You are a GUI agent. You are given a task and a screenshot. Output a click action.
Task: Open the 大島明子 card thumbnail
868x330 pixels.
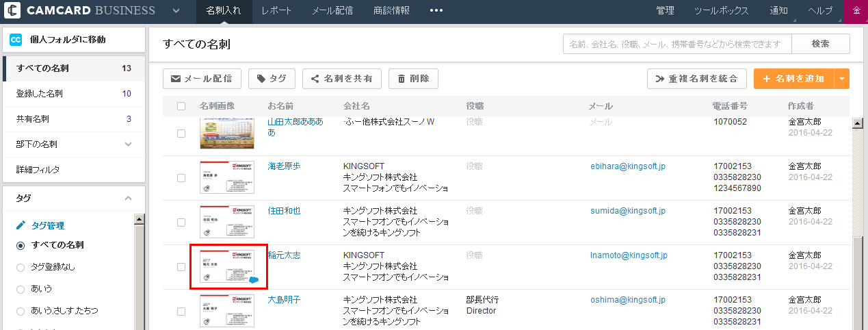pos(227,311)
